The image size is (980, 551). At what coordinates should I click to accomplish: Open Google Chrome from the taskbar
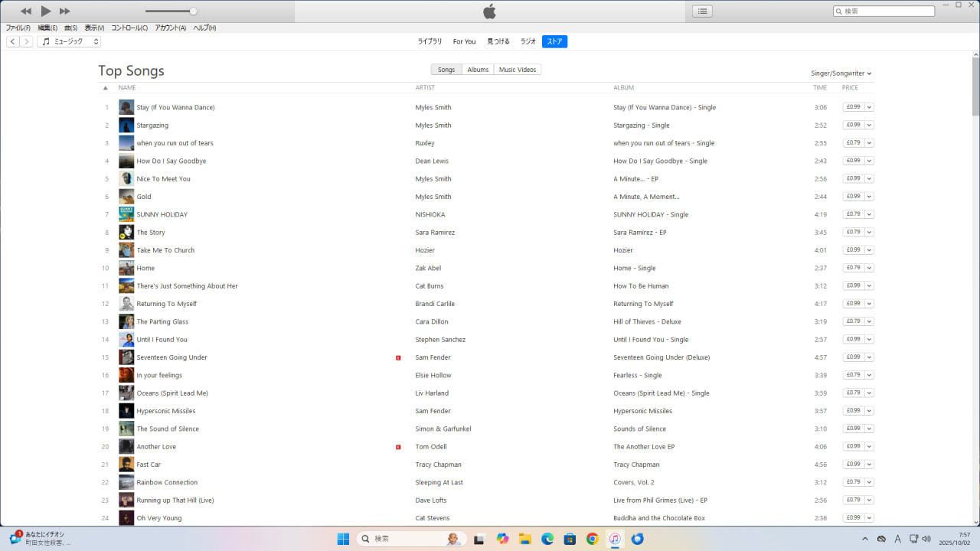tap(593, 539)
